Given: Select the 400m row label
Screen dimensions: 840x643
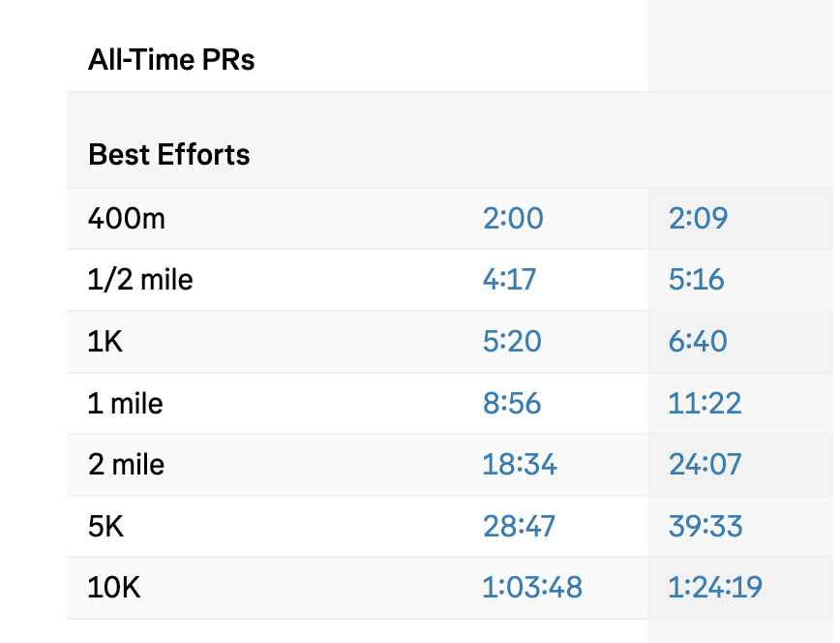Looking at the screenshot, I should click(126, 219).
